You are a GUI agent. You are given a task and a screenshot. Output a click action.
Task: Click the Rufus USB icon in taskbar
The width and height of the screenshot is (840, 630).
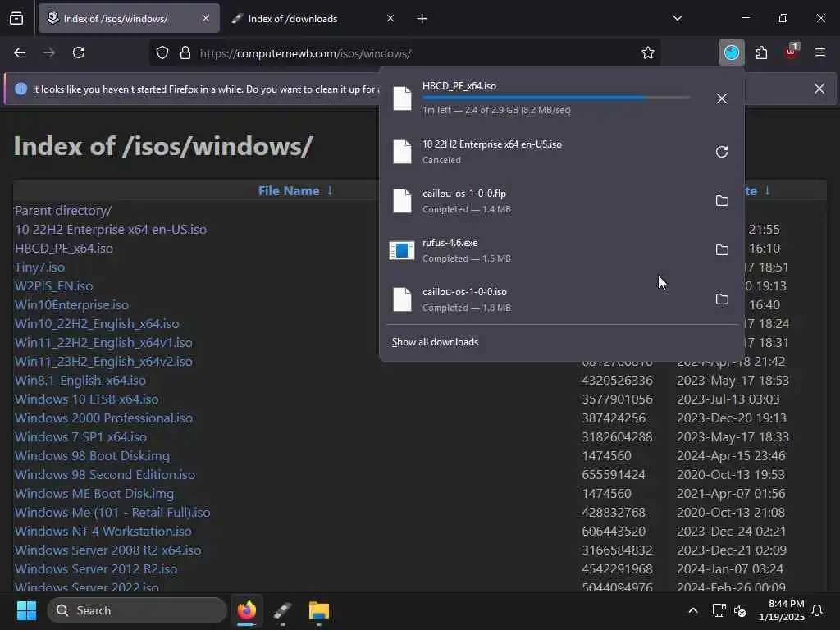tap(282, 610)
